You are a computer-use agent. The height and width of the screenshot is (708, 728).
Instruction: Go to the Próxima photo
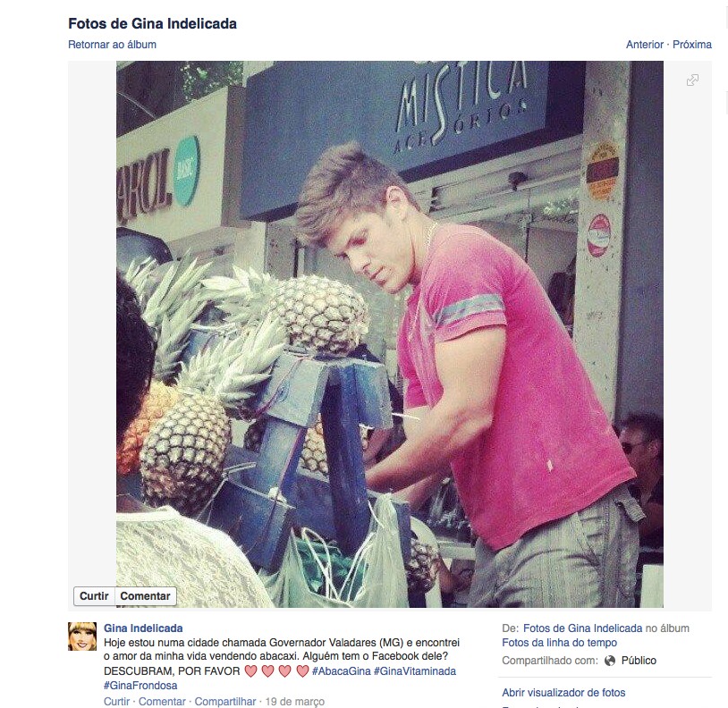692,45
